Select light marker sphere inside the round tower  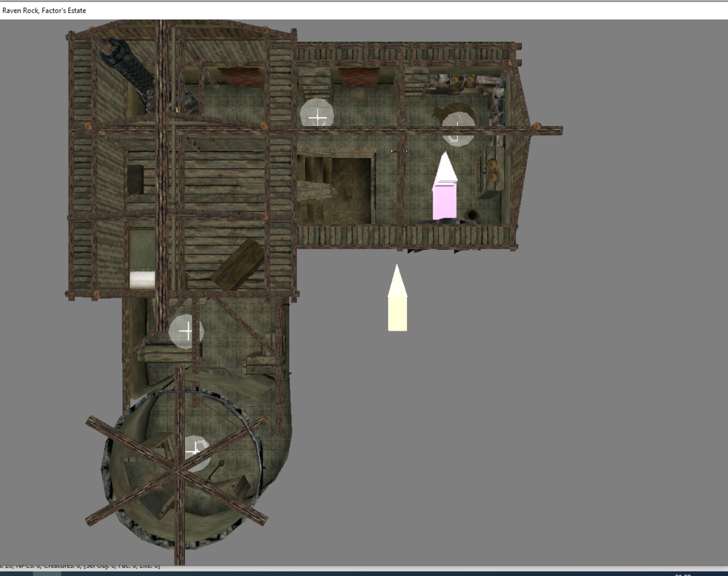pos(197,454)
